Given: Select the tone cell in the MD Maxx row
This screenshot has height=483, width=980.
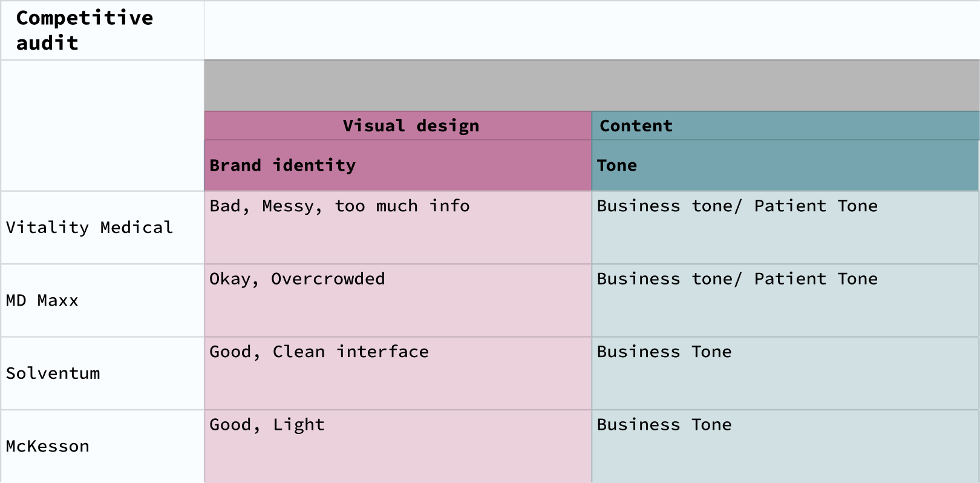Looking at the screenshot, I should (785, 300).
